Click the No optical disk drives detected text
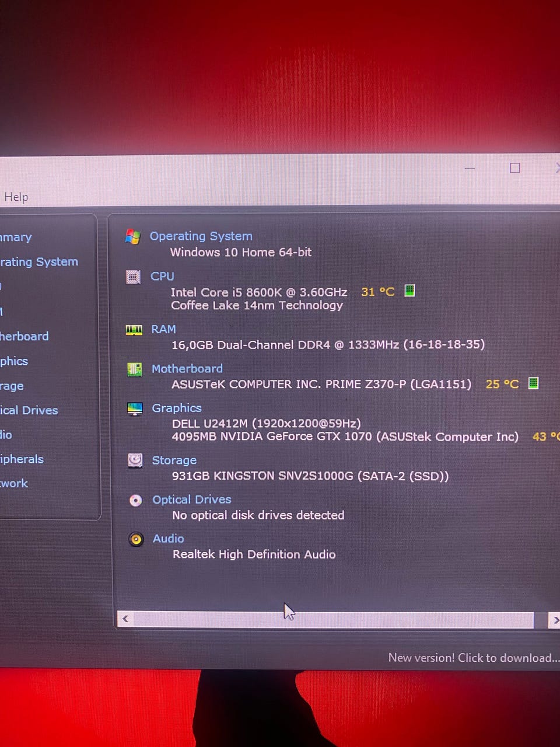The height and width of the screenshot is (747, 560). (258, 515)
